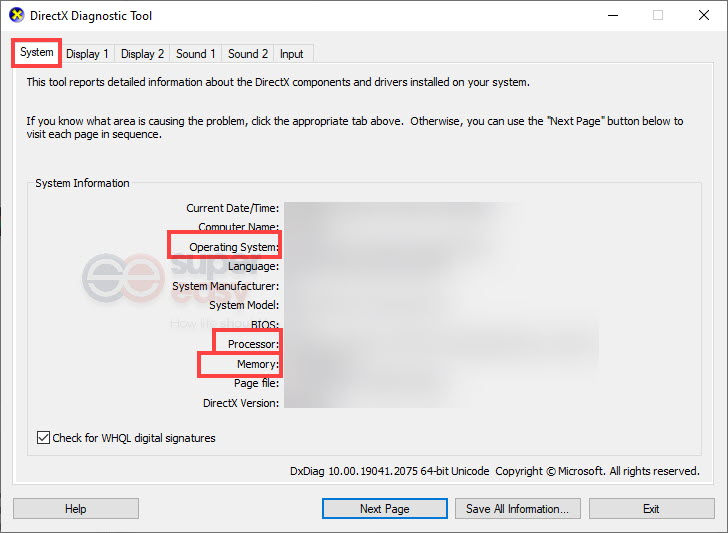Click the Current Date/Time label
728x533 pixels.
(x=232, y=208)
